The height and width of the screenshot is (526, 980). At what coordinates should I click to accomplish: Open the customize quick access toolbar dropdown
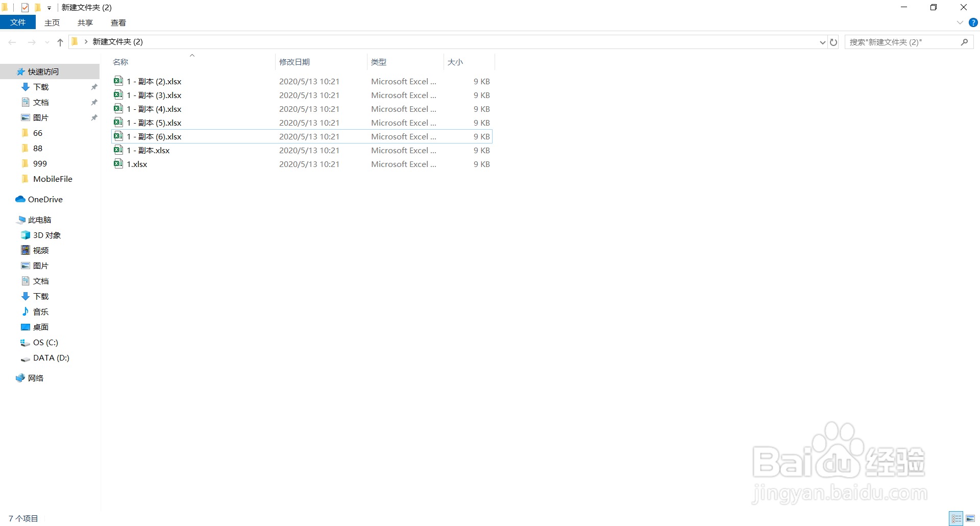tap(49, 8)
